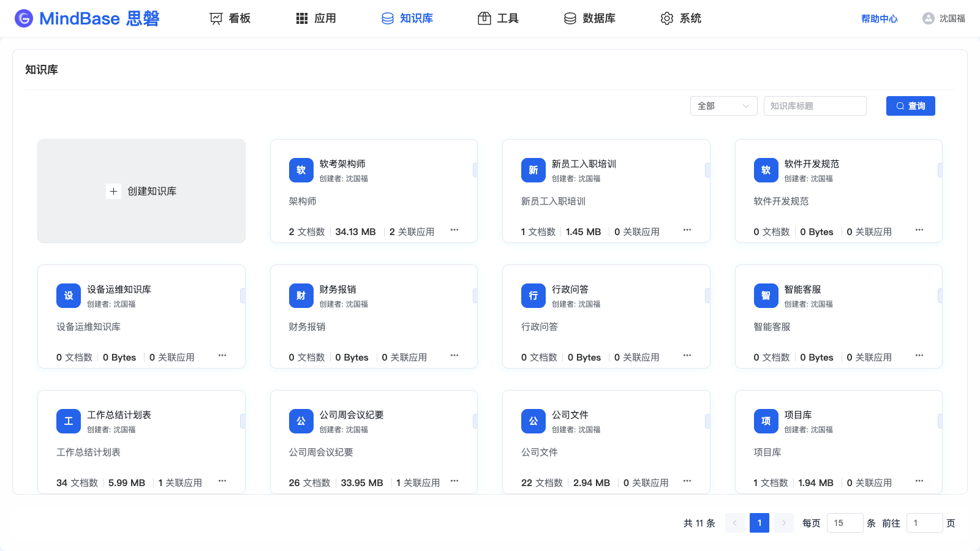
Task: Open more options for 软件开发规范
Action: pos(919,230)
